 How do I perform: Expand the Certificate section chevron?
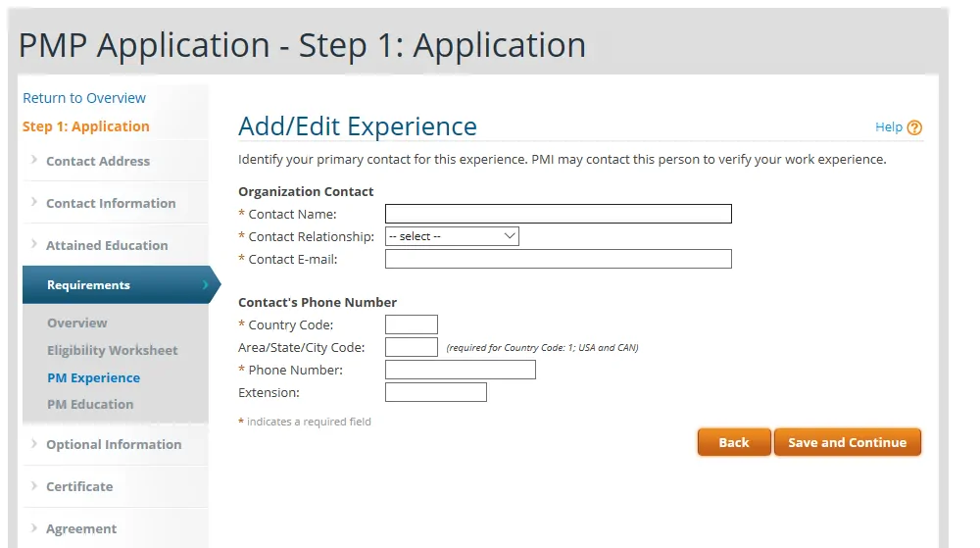34,486
